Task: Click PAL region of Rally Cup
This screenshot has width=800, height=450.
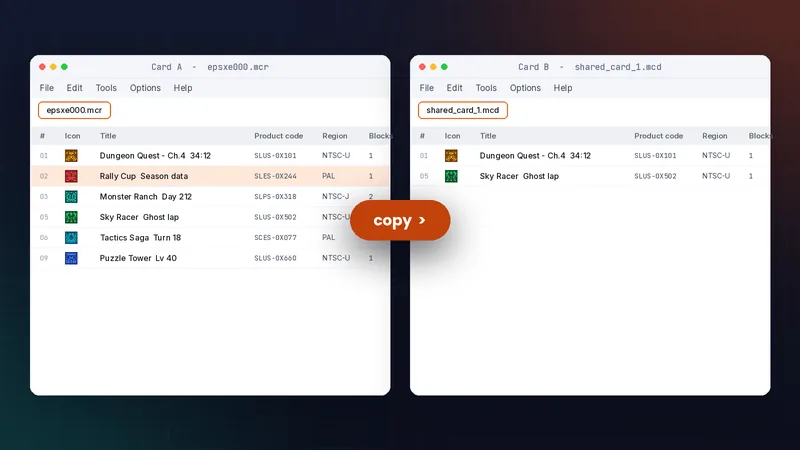Action: coord(329,176)
